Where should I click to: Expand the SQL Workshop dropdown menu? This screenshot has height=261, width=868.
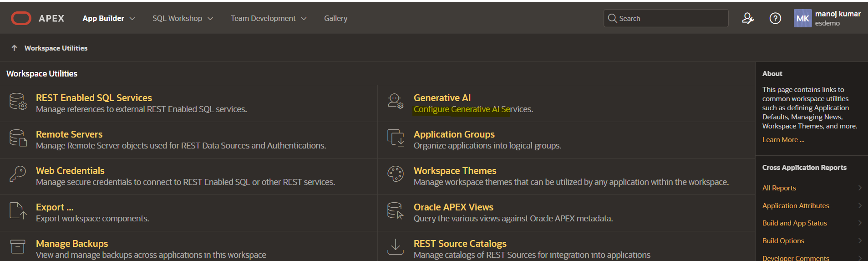[x=183, y=18]
